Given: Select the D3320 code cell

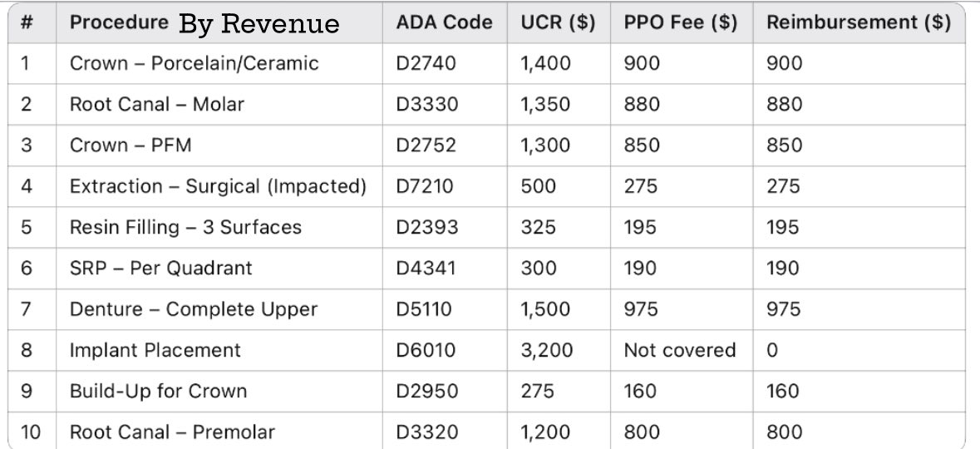Looking at the screenshot, I should [x=426, y=432].
